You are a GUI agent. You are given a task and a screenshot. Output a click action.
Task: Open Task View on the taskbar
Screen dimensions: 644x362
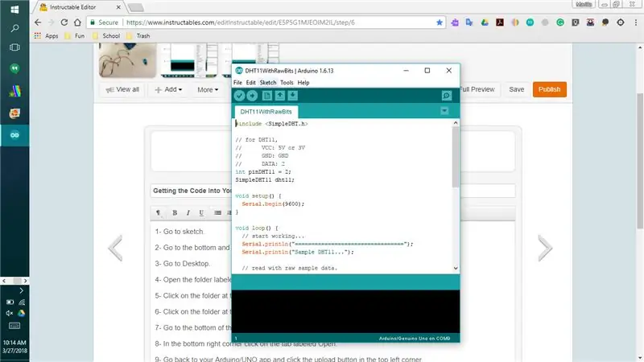14,47
